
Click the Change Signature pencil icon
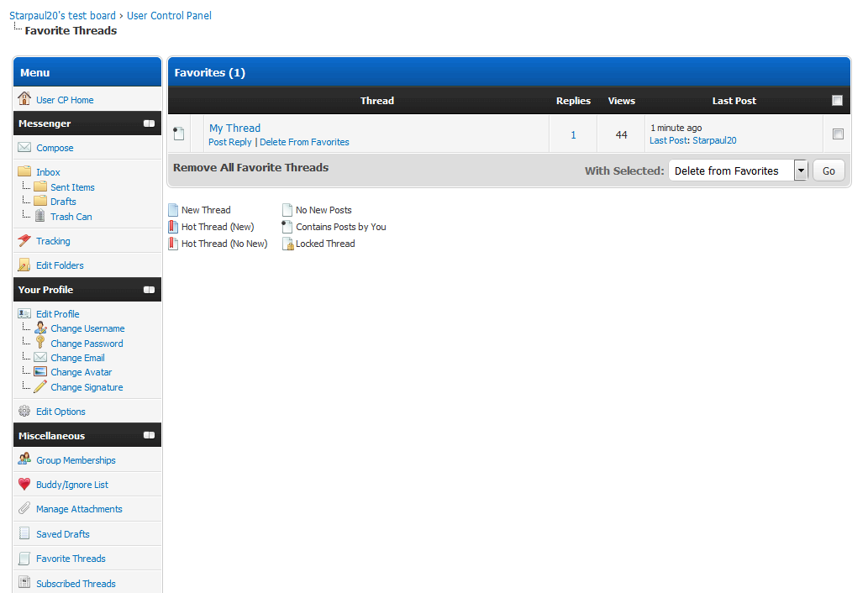39,386
